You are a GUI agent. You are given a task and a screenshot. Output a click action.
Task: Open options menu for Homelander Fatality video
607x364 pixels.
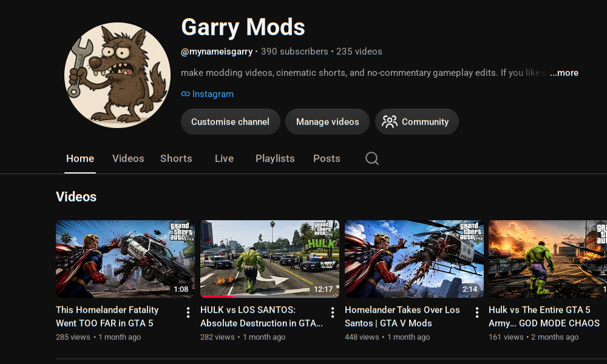tap(188, 312)
